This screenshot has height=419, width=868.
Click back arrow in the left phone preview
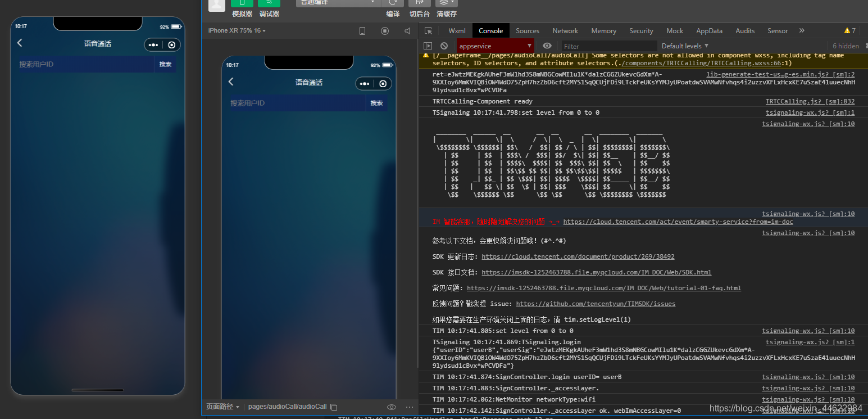tap(20, 43)
